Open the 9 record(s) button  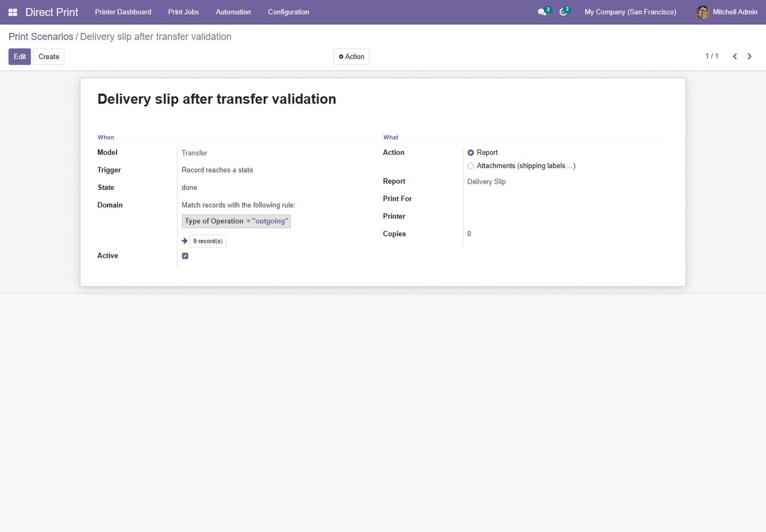(207, 241)
